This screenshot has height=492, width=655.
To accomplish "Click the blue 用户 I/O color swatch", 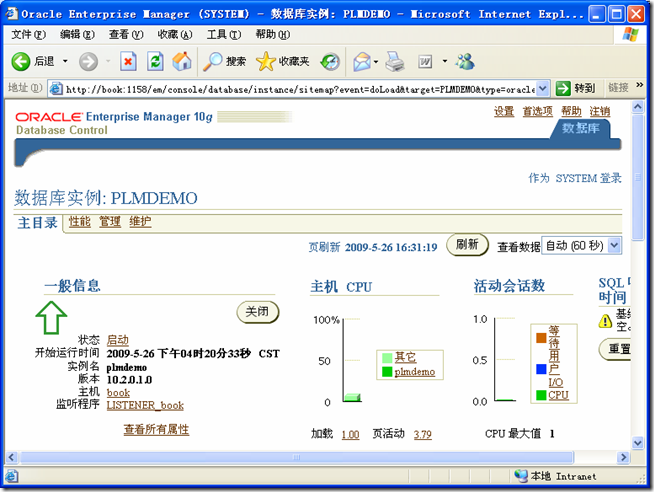I will click(541, 369).
